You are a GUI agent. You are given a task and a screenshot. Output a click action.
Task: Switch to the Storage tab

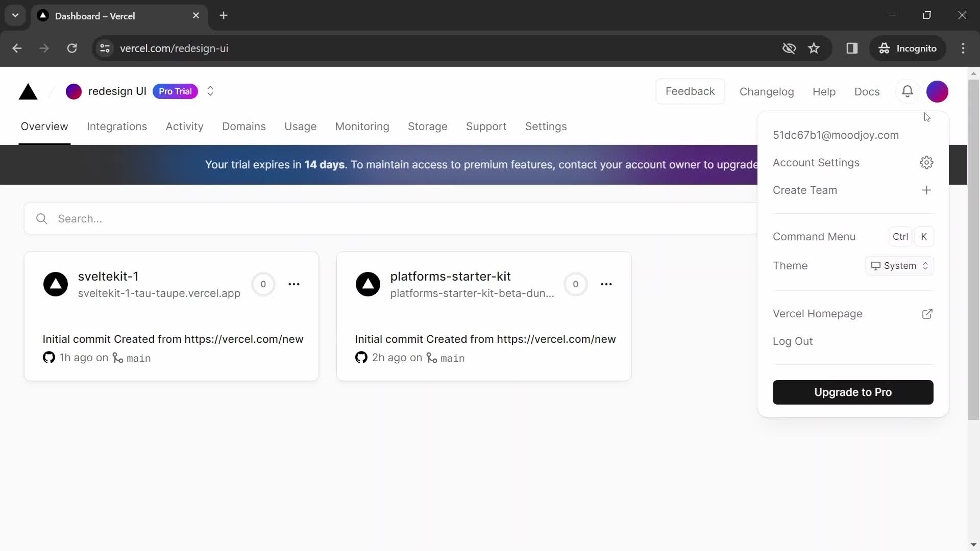[x=428, y=127]
